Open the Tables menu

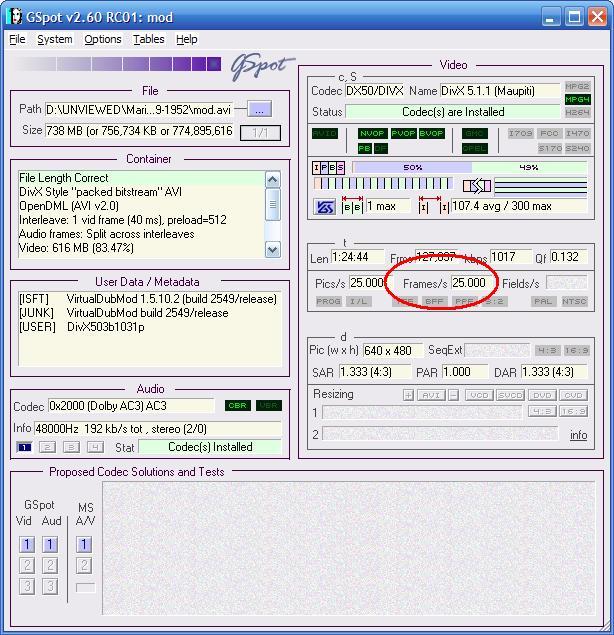149,39
